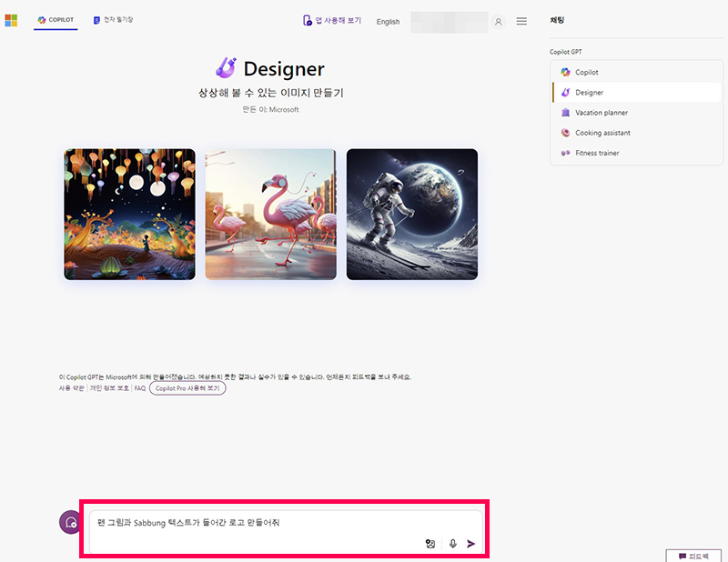Screen dimensions: 728x562
Task: Open the 개인 정보 보호 privacy link
Action: coord(109,388)
